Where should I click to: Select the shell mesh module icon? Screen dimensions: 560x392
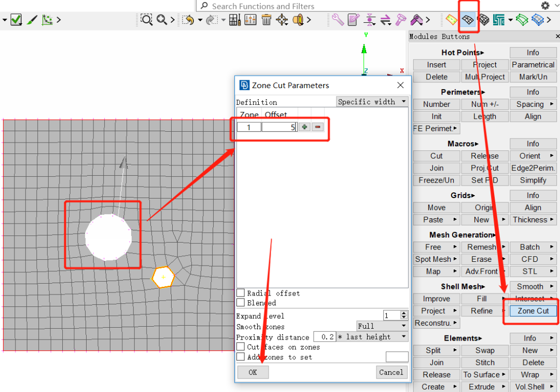pyautogui.click(x=468, y=20)
